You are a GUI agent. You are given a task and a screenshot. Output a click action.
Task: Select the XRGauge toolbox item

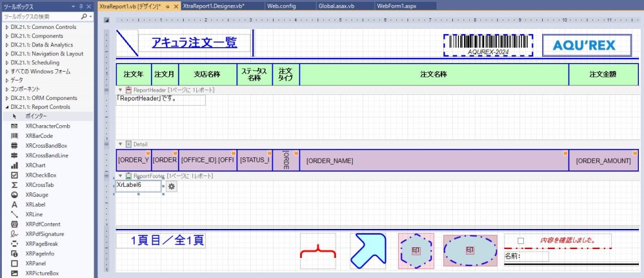pos(36,195)
